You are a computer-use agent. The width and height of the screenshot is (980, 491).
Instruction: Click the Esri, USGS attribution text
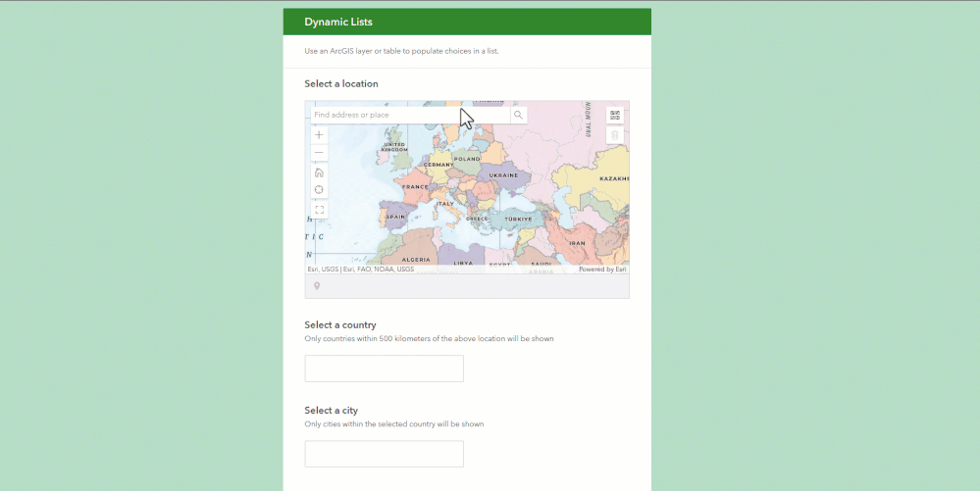(x=323, y=270)
